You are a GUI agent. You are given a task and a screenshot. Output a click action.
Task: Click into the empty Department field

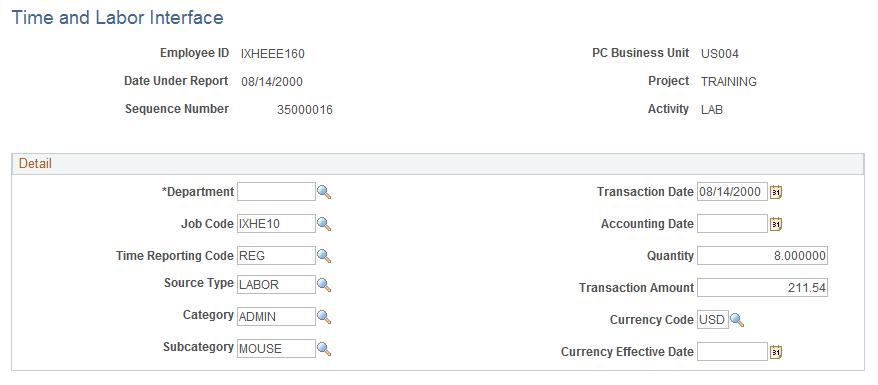pyautogui.click(x=277, y=192)
